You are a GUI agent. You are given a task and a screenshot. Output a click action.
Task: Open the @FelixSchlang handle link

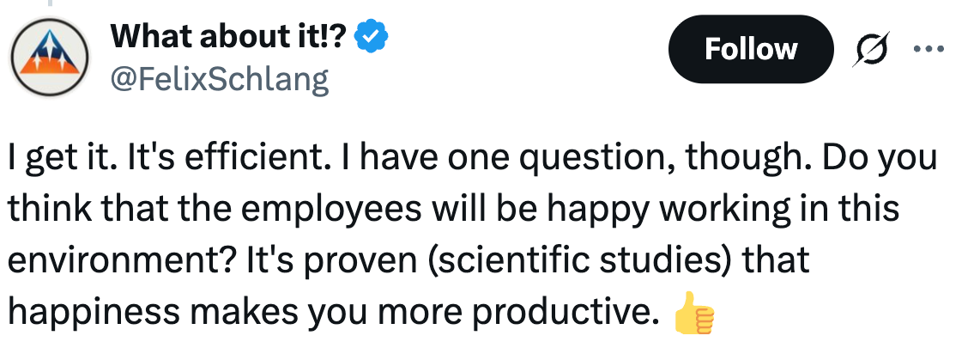220,79
